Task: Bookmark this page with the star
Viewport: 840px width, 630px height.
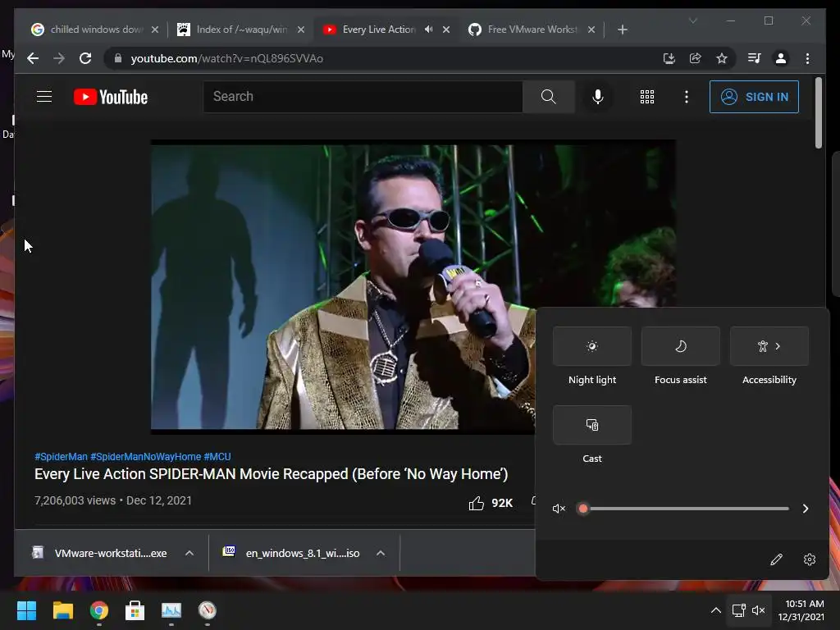Action: coord(722,58)
